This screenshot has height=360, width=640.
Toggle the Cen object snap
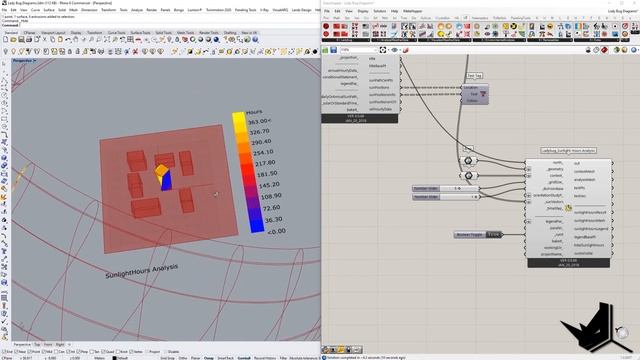click(x=60, y=351)
